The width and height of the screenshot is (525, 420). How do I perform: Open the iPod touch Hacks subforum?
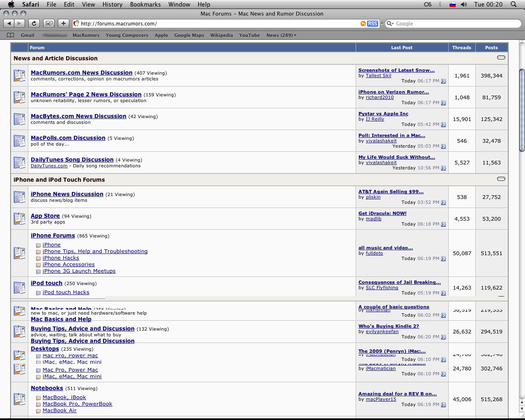point(66,292)
